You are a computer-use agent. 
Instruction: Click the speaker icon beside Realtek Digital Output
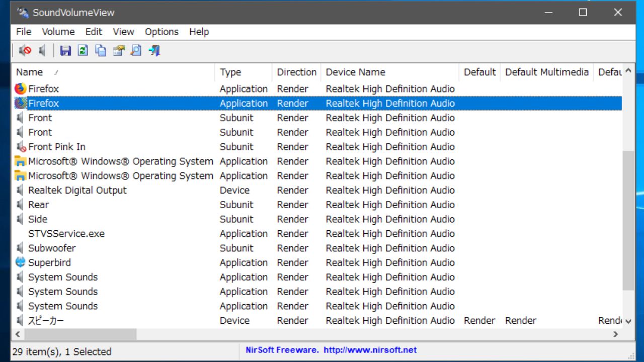20,190
